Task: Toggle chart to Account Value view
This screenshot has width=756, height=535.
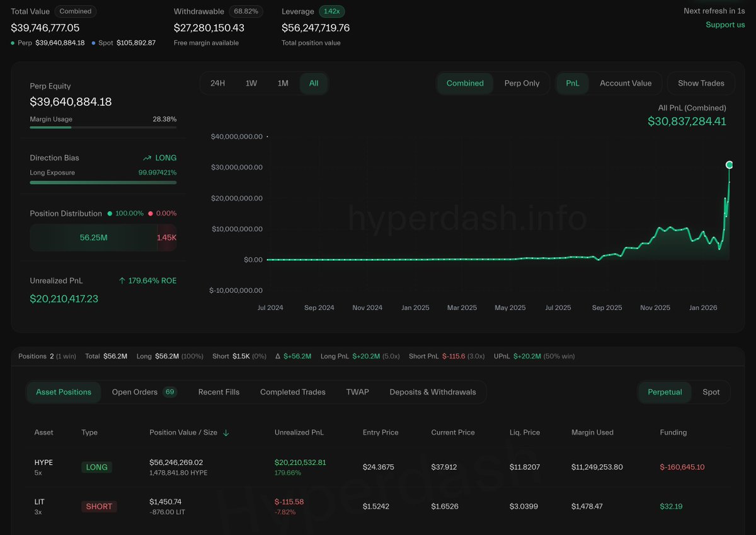Action: 625,83
